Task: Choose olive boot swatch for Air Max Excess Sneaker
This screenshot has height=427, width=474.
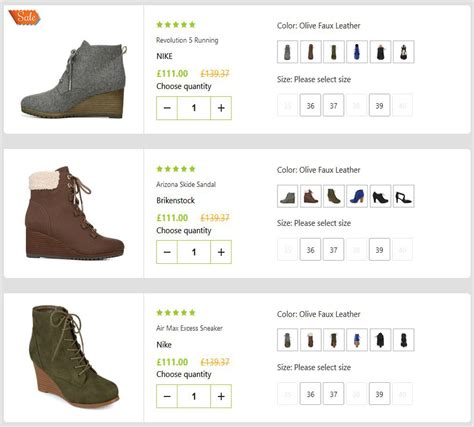Action: tap(334, 340)
